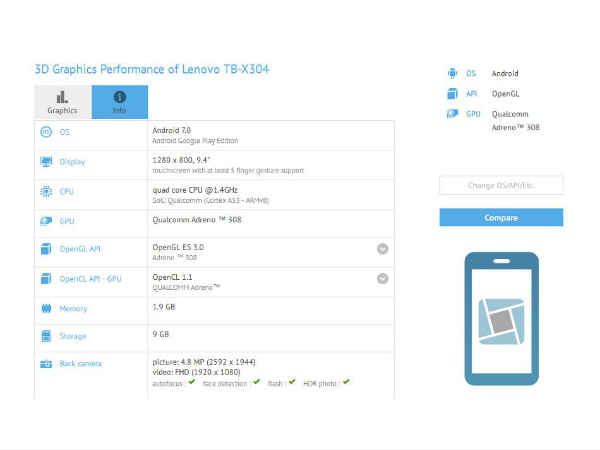
Task: Click the 'Memory' row label
Action: pos(73,308)
